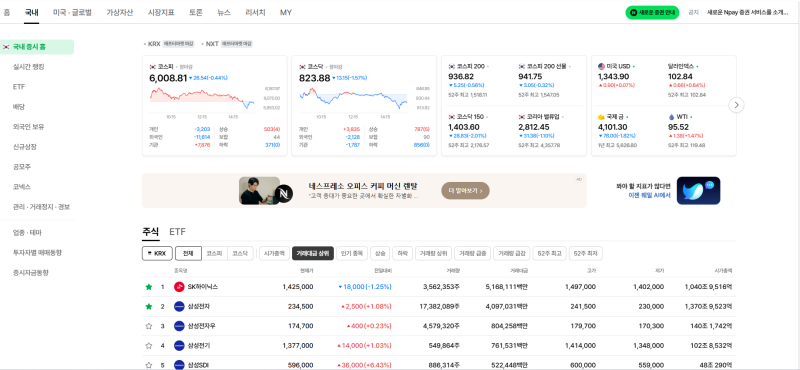The height and width of the screenshot is (370, 800).
Task: Open MY in top navigation
Action: 286,13
